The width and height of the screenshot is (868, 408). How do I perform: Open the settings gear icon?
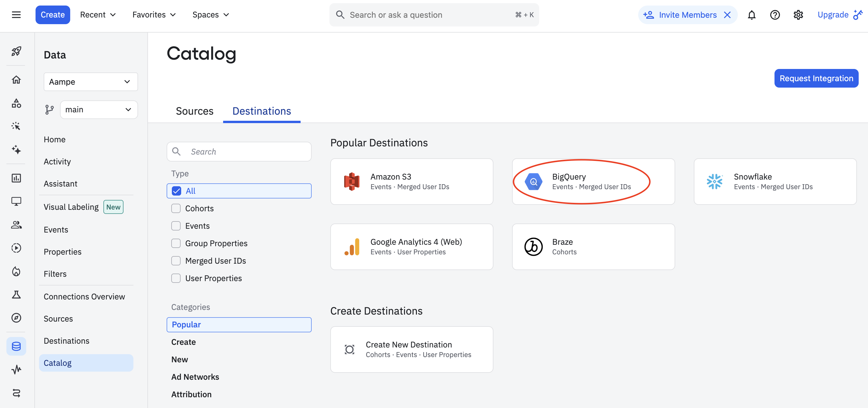click(x=798, y=15)
